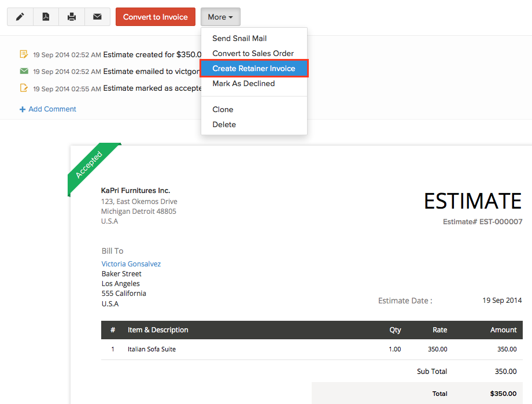The width and height of the screenshot is (532, 404).
Task: Mark the estimate As Declined
Action: (243, 83)
